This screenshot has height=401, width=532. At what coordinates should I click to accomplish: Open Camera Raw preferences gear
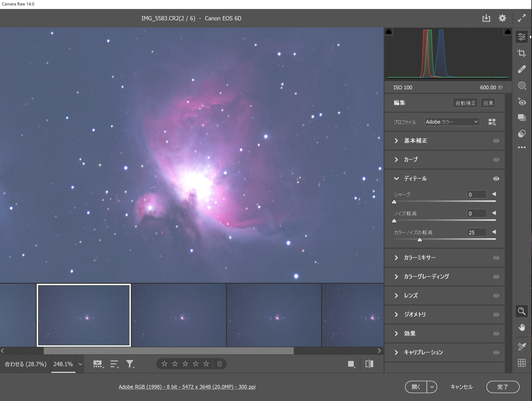point(502,18)
